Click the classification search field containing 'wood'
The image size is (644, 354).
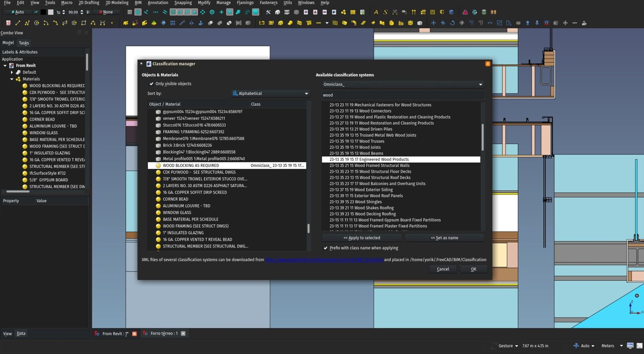point(402,95)
